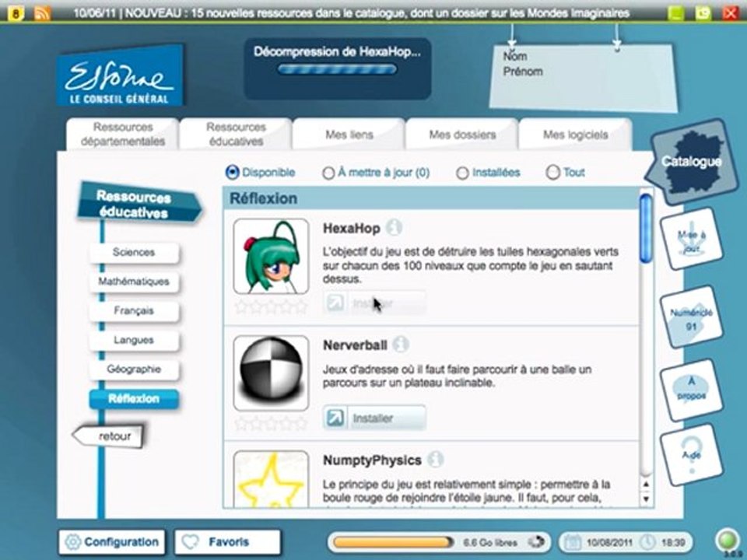This screenshot has width=747, height=560.
Task: Install HexaHop with greyed Installer button
Action: tap(374, 303)
